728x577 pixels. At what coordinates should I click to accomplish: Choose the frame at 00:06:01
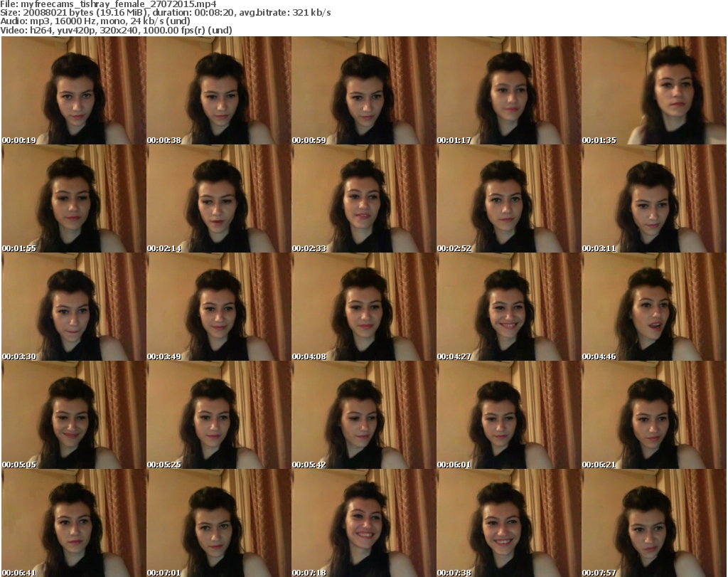pos(509,415)
